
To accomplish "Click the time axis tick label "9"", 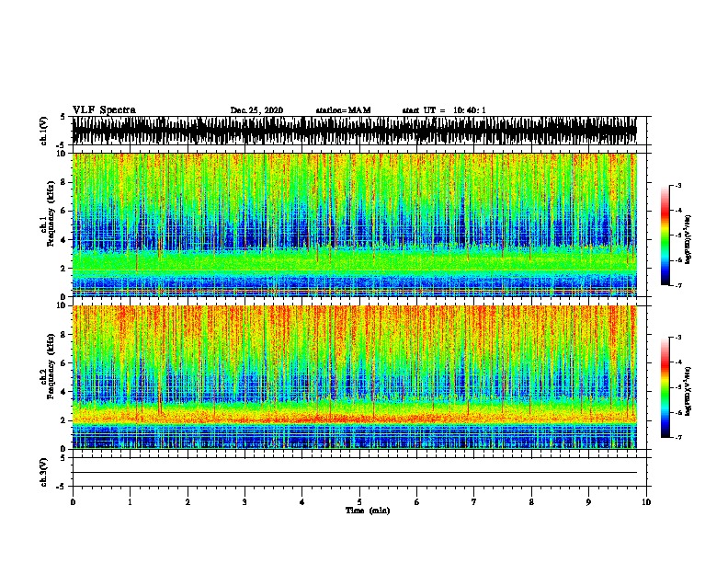I will point(588,502).
